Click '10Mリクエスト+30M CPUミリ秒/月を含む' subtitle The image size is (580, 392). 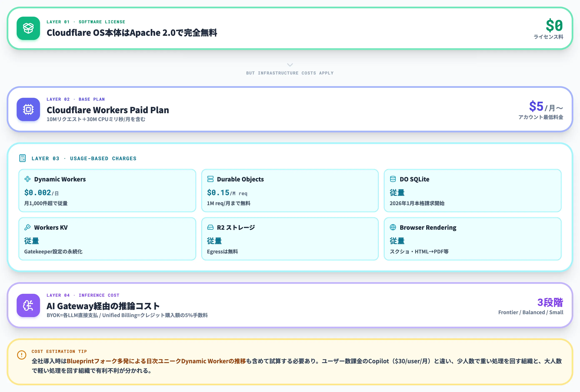[x=96, y=119]
